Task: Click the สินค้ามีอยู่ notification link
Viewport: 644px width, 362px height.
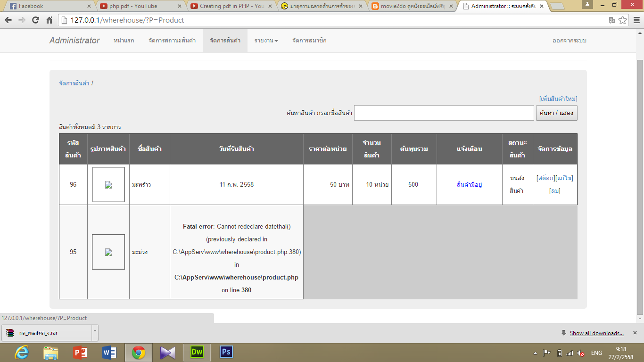Action: pos(470,185)
